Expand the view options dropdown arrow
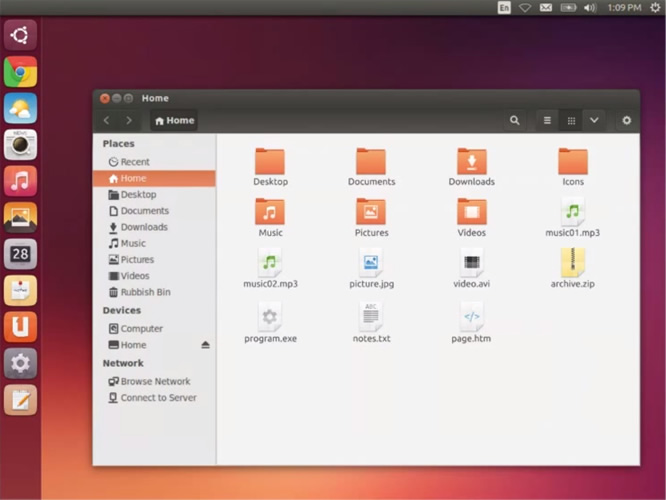 click(x=594, y=120)
